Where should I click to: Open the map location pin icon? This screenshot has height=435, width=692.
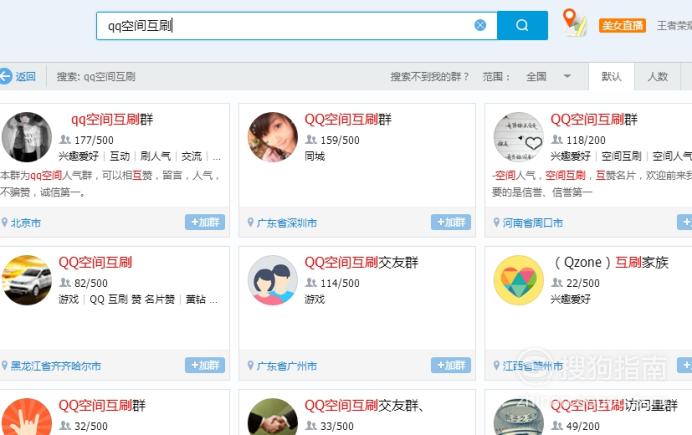pyautogui.click(x=575, y=22)
